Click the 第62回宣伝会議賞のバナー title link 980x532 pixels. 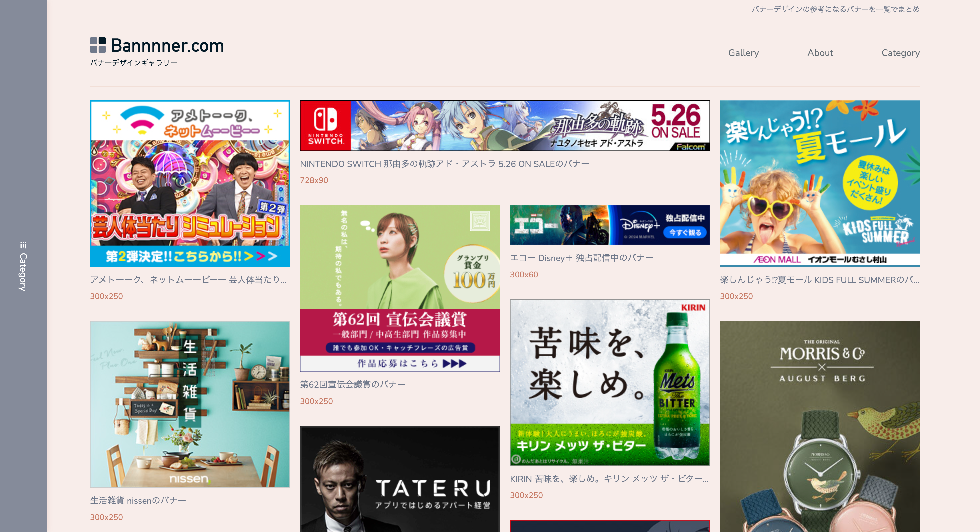352,384
